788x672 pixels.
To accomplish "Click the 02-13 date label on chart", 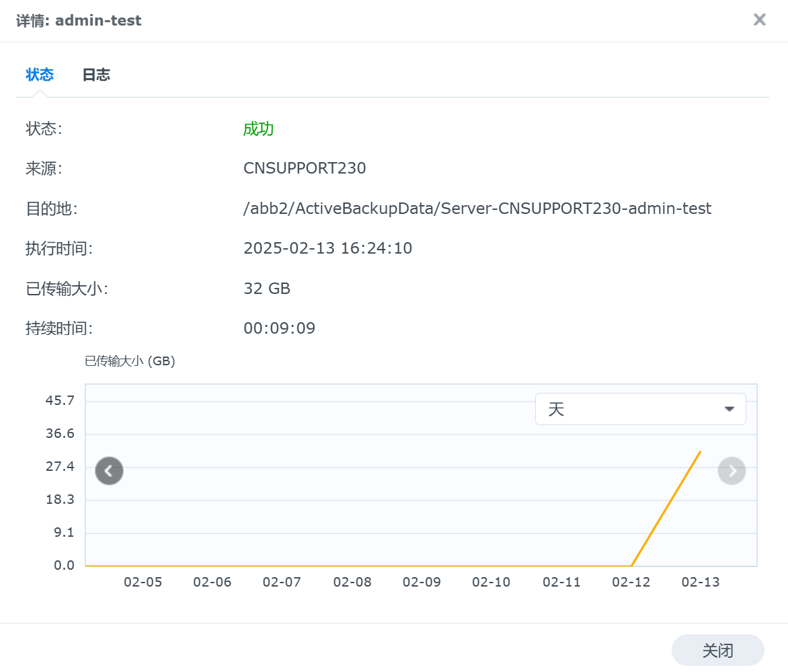I will coord(701,582).
